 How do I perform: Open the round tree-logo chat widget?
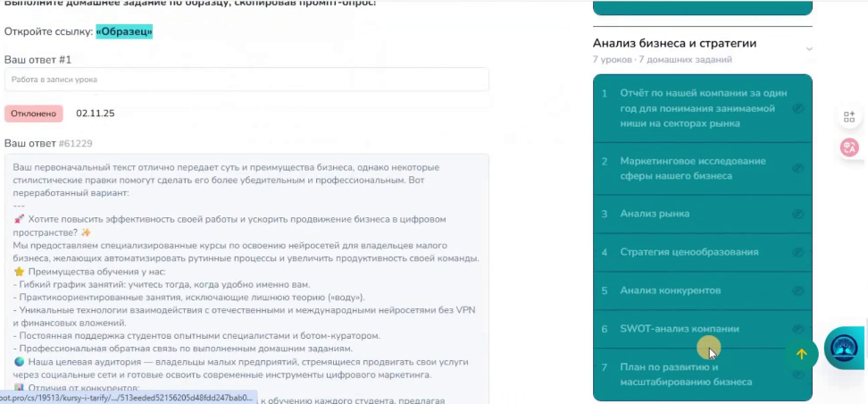[844, 349]
